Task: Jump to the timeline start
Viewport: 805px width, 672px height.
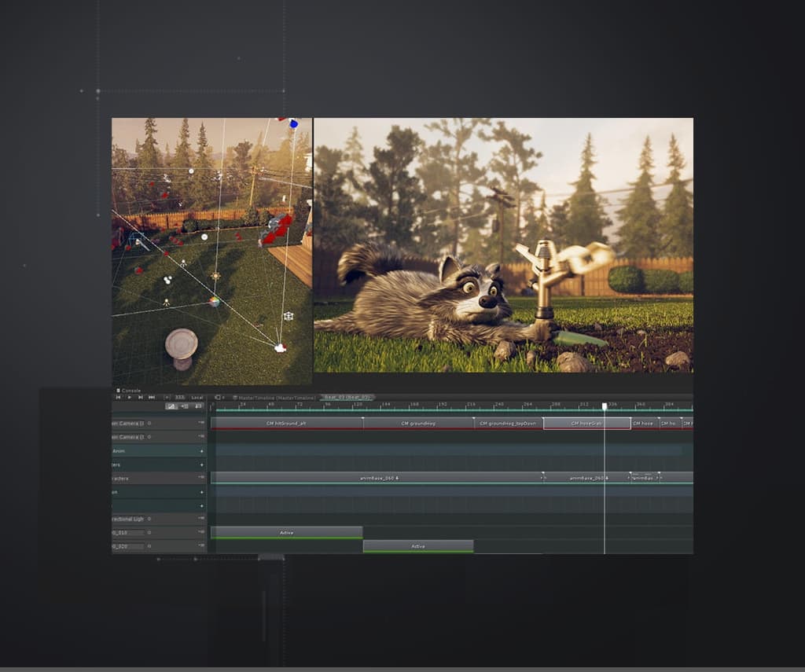Action: point(119,397)
